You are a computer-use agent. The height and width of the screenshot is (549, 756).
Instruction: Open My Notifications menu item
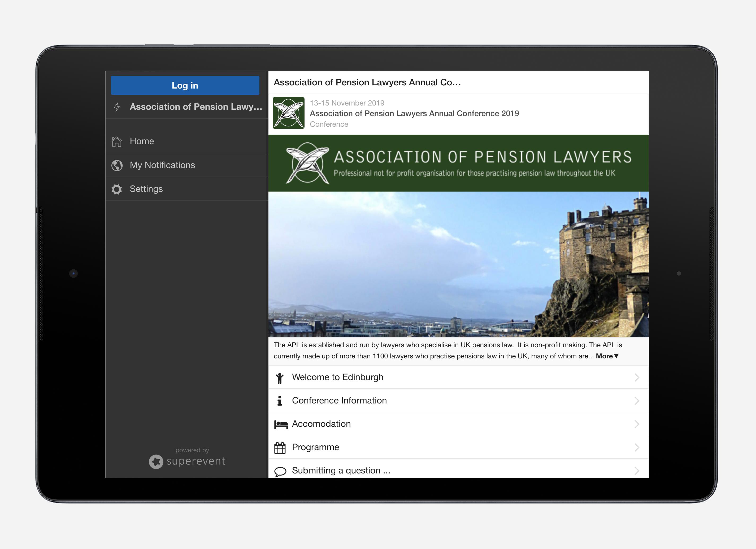pyautogui.click(x=187, y=165)
